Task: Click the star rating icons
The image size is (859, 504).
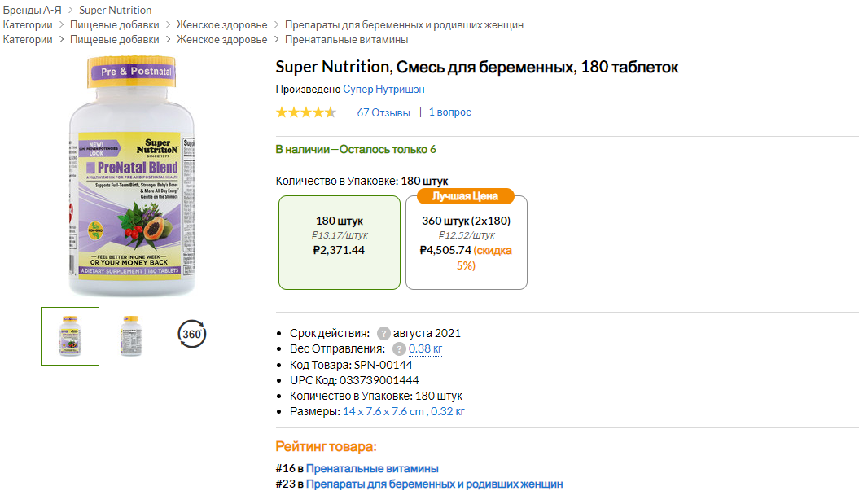Action: point(305,112)
